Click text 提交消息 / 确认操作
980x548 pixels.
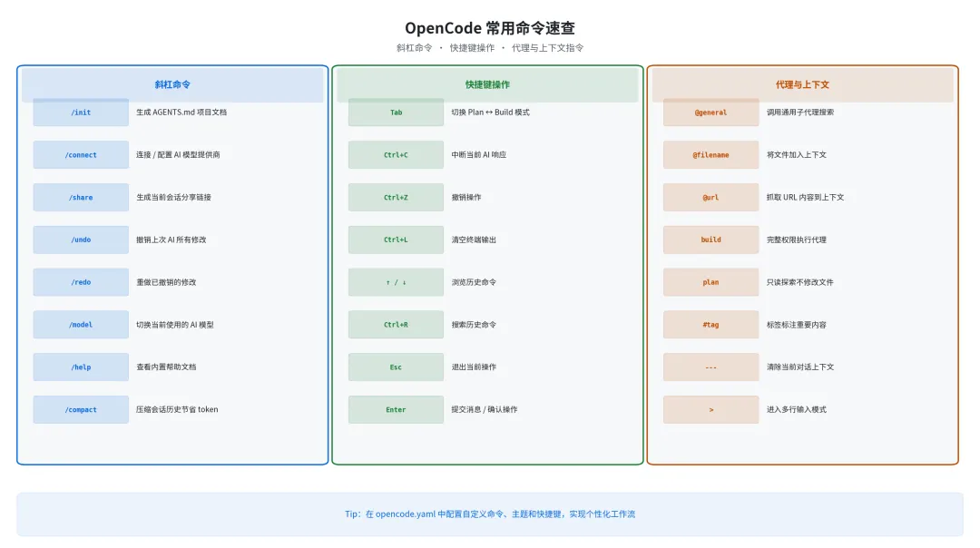pyautogui.click(x=485, y=410)
